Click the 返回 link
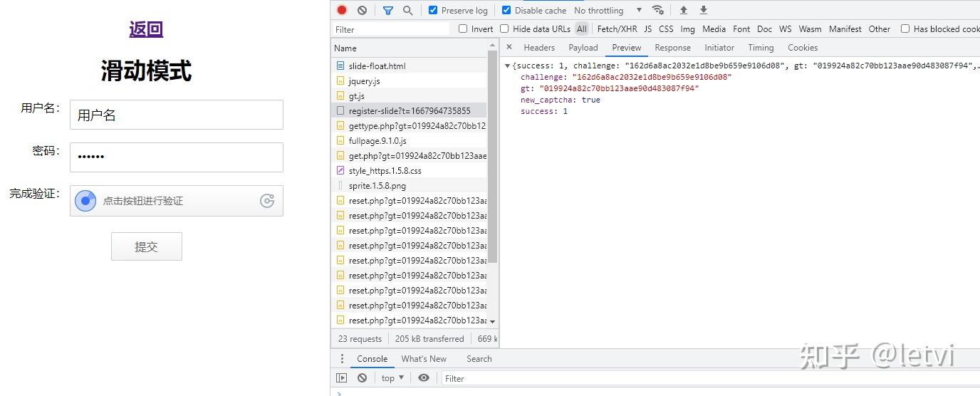 [x=146, y=29]
